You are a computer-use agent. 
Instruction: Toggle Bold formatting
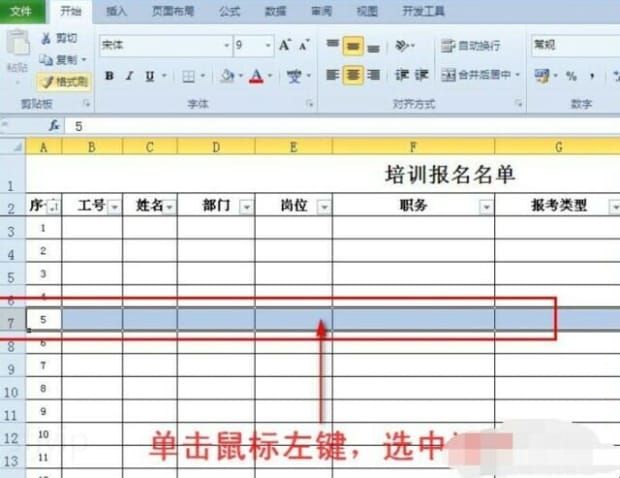(109, 76)
